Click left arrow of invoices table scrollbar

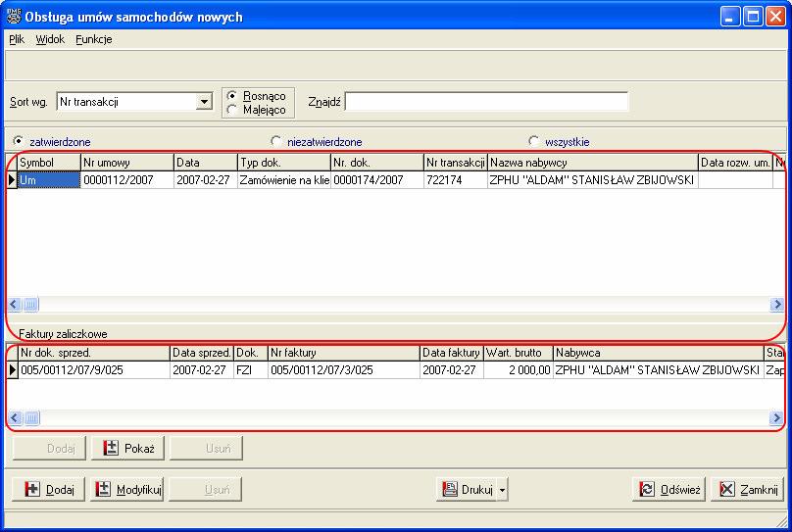pos(14,418)
